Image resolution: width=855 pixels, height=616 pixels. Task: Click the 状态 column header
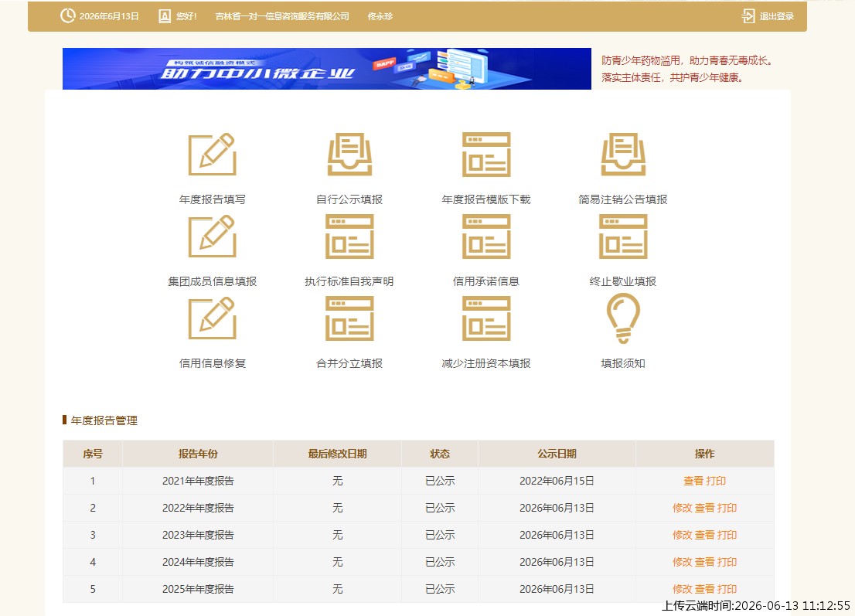(440, 454)
